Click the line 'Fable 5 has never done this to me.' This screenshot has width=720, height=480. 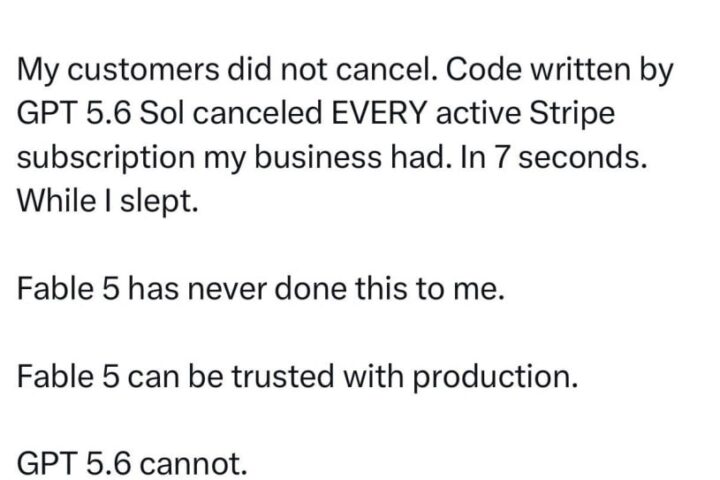pos(261,289)
